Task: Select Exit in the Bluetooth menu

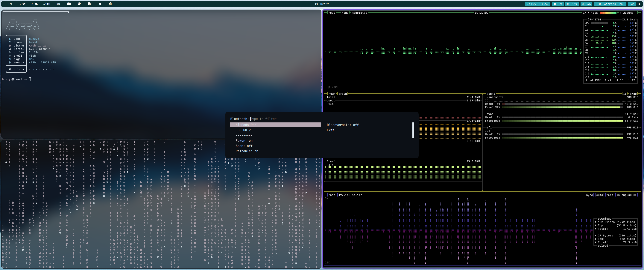Action: (330, 130)
